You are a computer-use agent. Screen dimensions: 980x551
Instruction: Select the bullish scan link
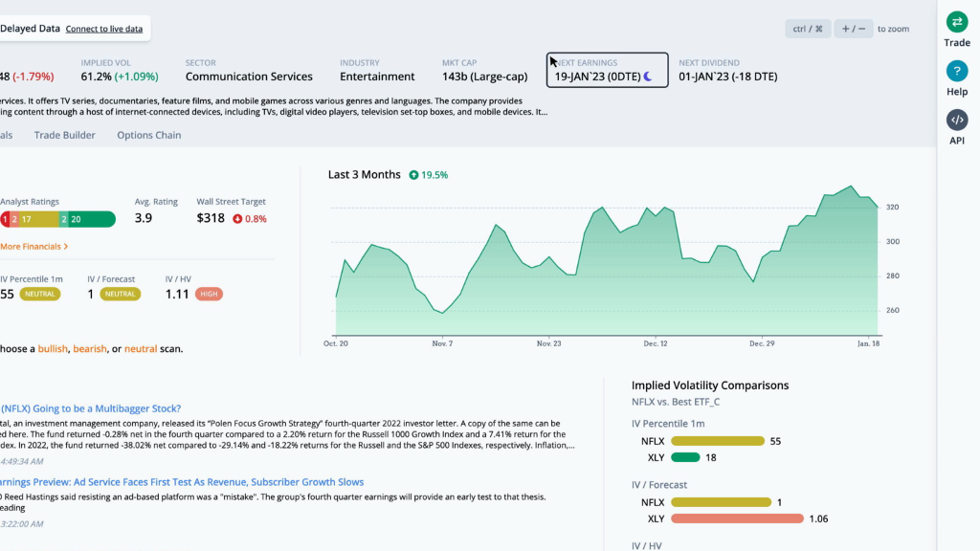point(53,349)
